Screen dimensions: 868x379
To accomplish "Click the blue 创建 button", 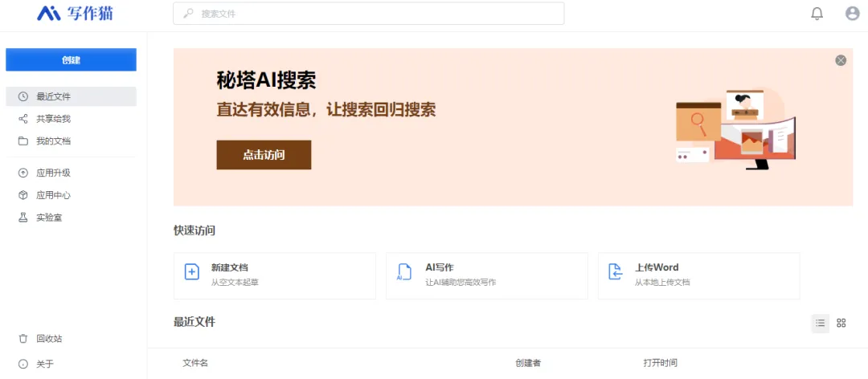I will tap(71, 59).
